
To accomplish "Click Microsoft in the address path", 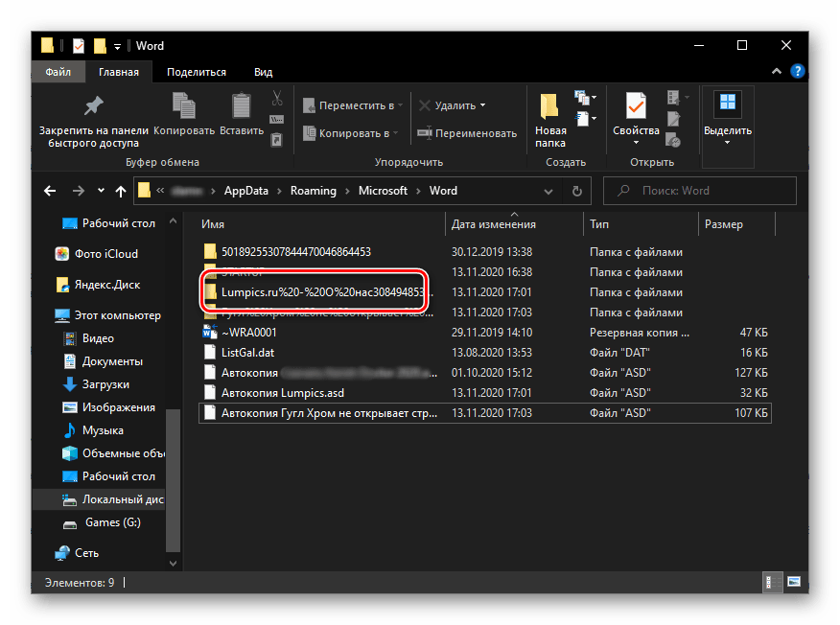I will [x=383, y=191].
